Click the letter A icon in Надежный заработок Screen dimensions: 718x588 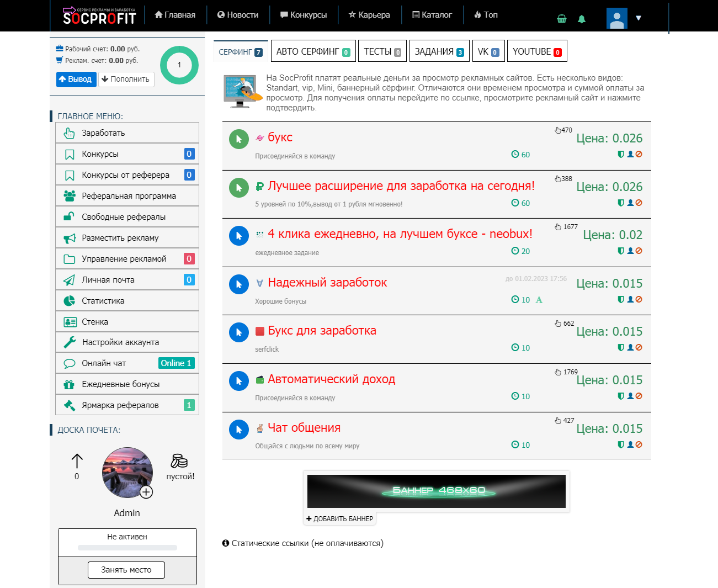(x=539, y=300)
